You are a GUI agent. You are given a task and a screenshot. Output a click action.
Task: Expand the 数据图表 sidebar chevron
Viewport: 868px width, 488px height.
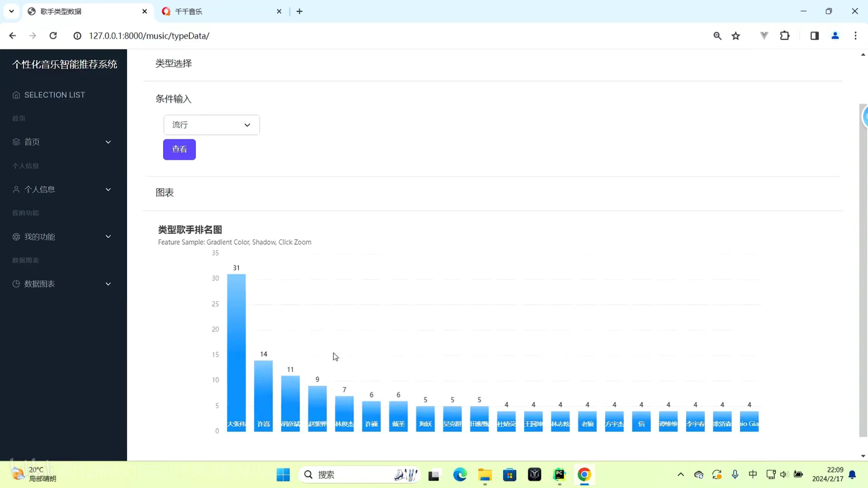click(x=108, y=284)
